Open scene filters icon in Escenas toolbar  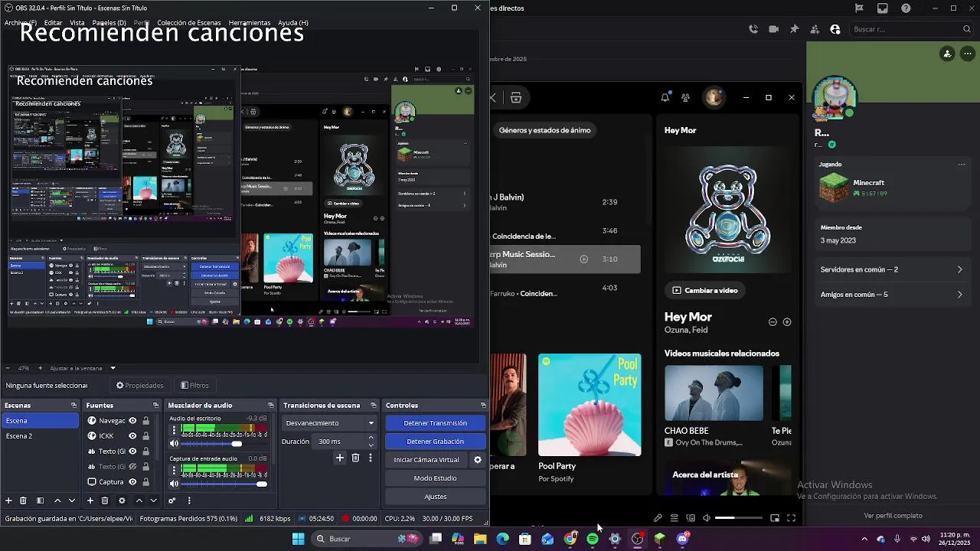pos(40,500)
